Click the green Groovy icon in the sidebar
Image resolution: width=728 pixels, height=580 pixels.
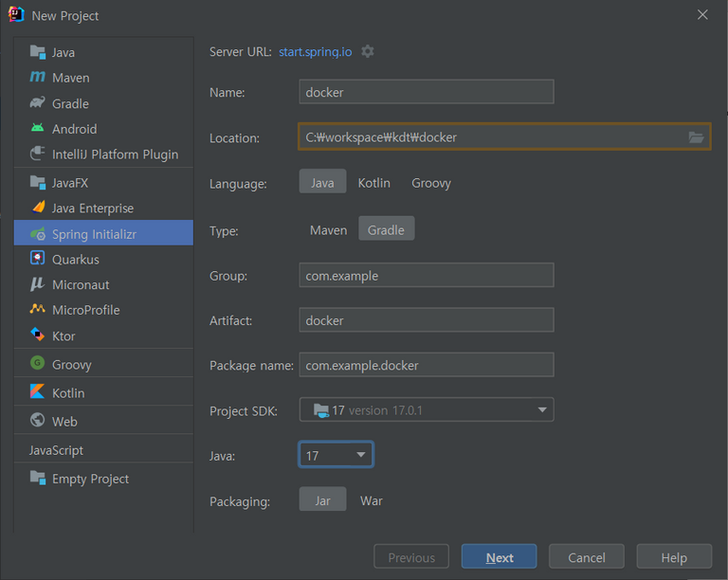click(x=38, y=363)
